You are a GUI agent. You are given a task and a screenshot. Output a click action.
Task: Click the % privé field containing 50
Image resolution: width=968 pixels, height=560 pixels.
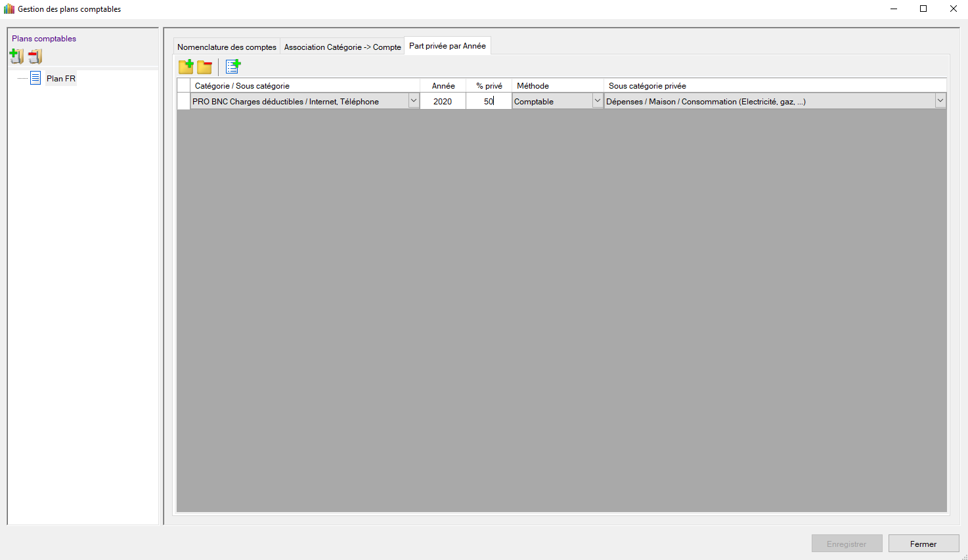(x=489, y=101)
